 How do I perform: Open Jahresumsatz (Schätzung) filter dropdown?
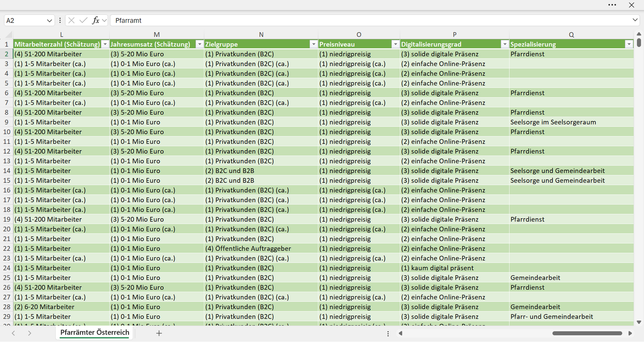[200, 44]
